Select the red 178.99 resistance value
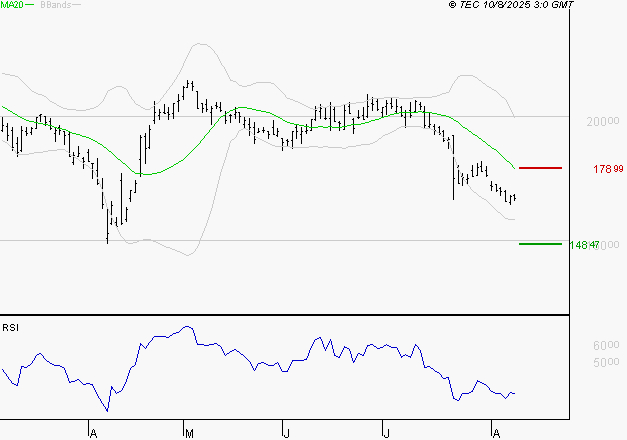Viewport: 627px width, 440px height. click(607, 168)
